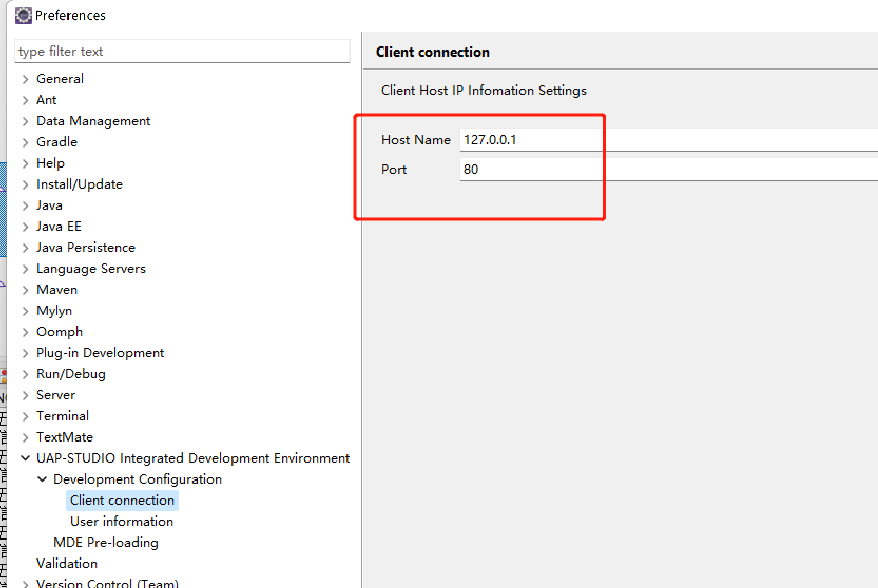Expand the Java EE category
This screenshot has height=588, width=878.
coord(26,226)
